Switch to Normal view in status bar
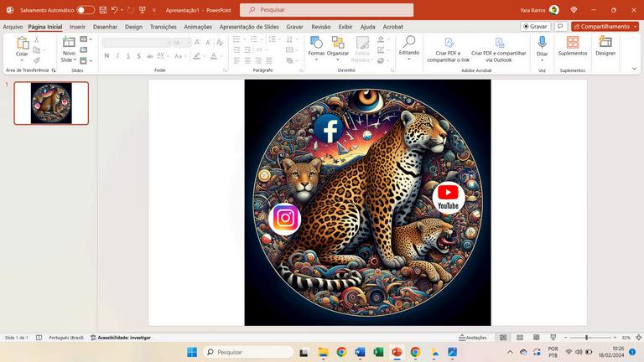This screenshot has height=362, width=644. click(503, 338)
